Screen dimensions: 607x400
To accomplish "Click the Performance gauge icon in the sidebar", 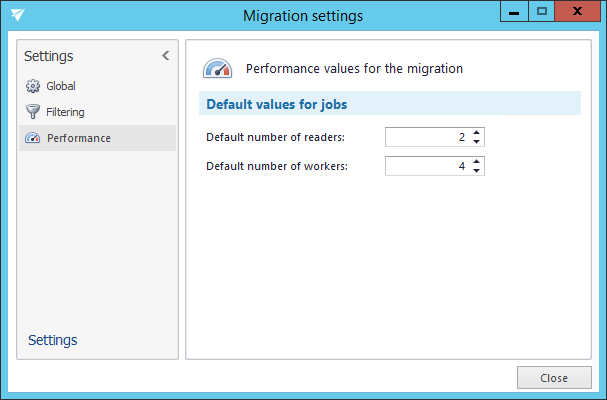I will coord(32,138).
